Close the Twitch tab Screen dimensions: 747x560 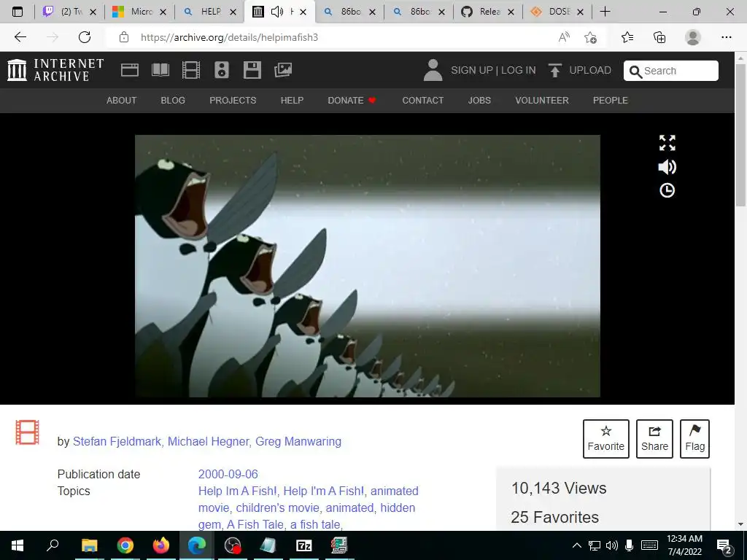point(93,12)
